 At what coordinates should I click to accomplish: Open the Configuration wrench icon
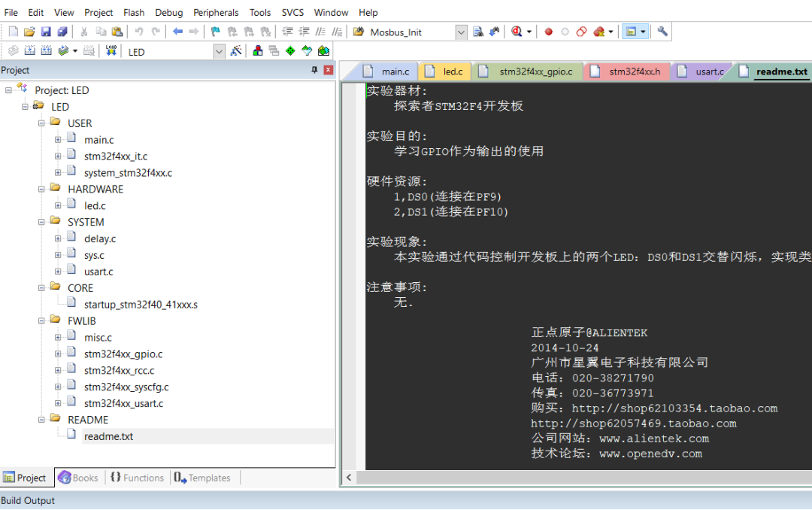662,32
